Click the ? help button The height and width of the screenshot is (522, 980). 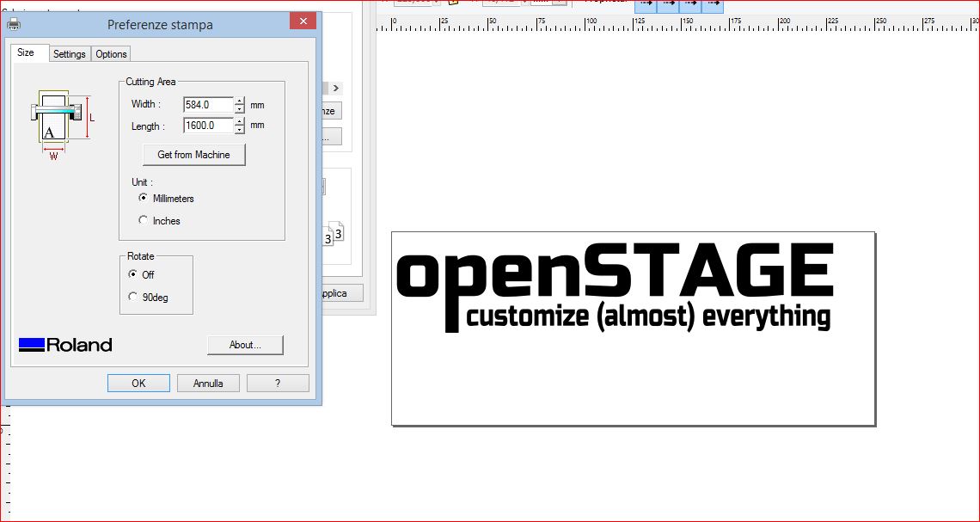click(x=278, y=384)
